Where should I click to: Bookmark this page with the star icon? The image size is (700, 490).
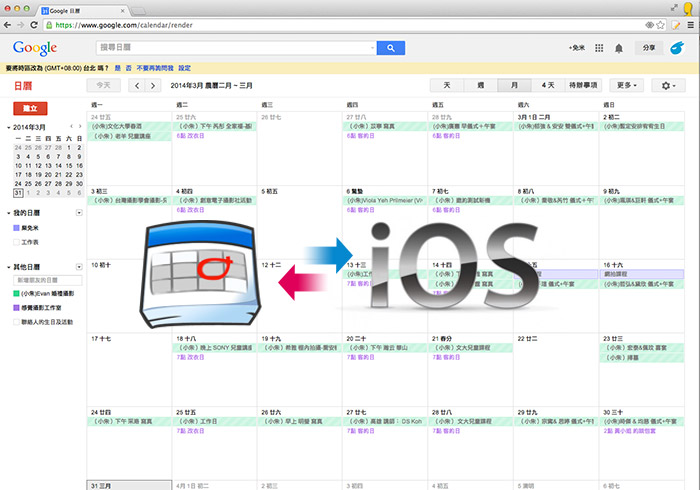pos(661,25)
